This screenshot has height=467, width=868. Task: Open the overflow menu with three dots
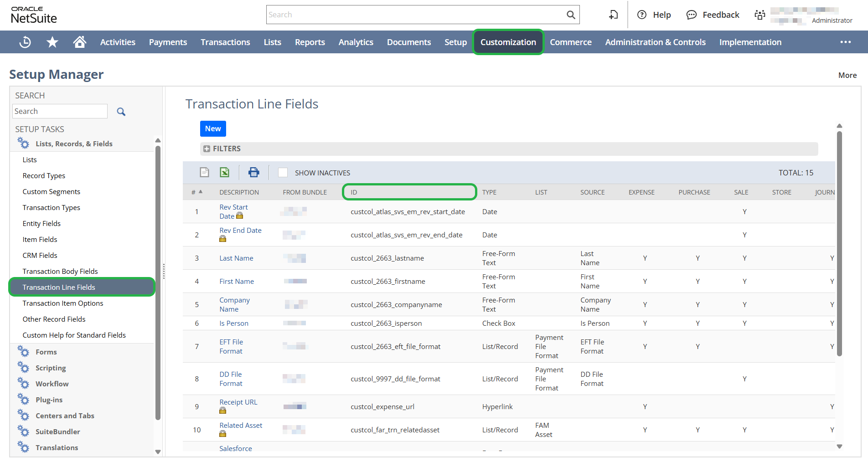point(846,42)
